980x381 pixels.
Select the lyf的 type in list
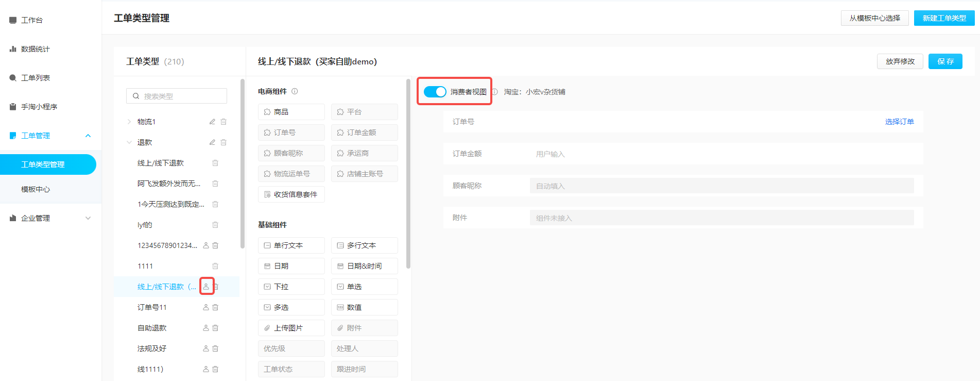click(145, 225)
